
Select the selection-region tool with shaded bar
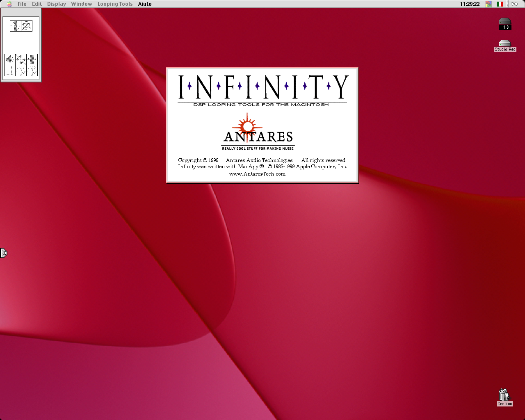pos(16,26)
